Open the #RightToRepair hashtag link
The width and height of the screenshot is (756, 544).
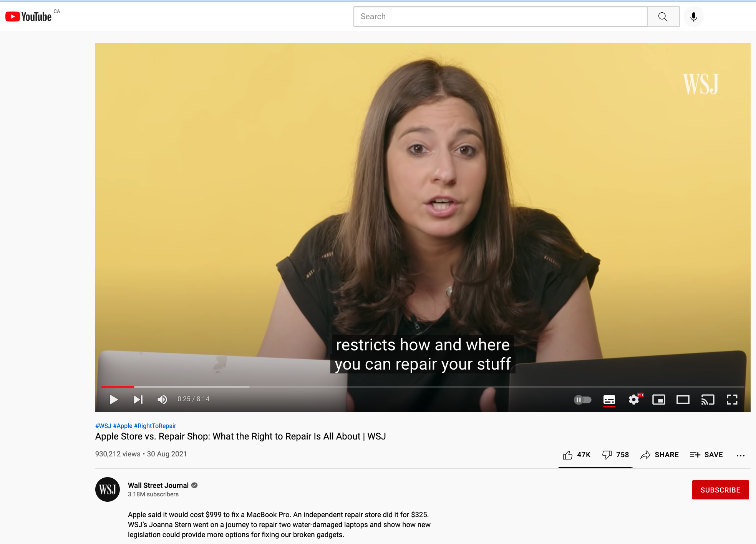tap(155, 426)
